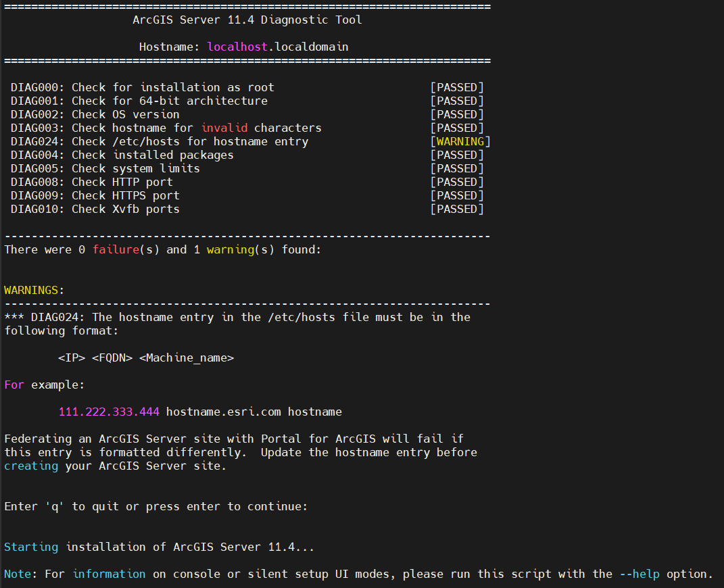Click the '*** DIAG024: The hostname entry' message
Image resolution: width=724 pixels, height=588 pixels.
[237, 318]
